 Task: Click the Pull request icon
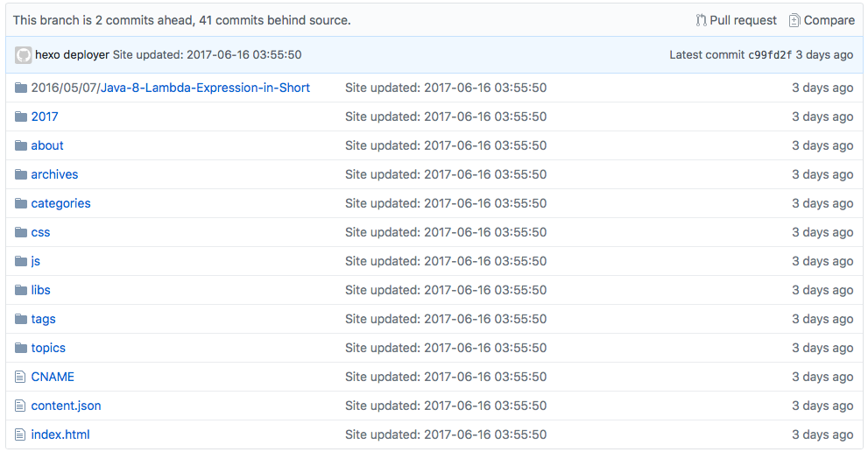point(702,20)
